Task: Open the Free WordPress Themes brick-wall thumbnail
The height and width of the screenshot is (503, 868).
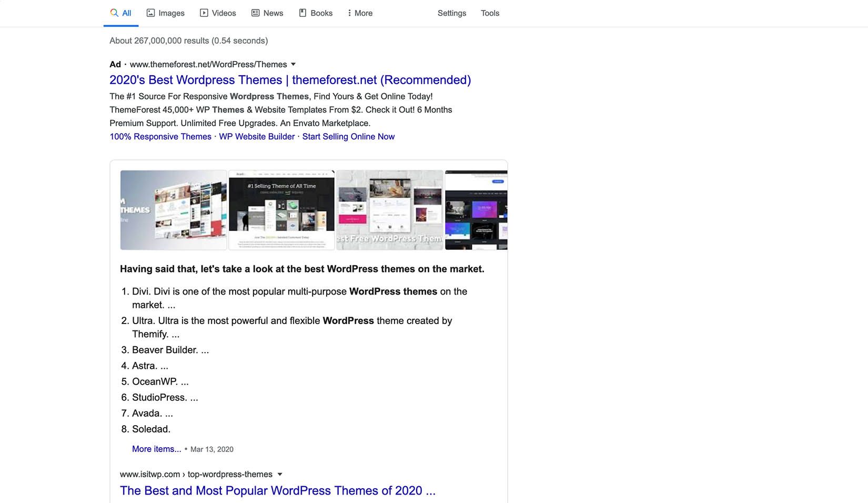Action: [389, 210]
